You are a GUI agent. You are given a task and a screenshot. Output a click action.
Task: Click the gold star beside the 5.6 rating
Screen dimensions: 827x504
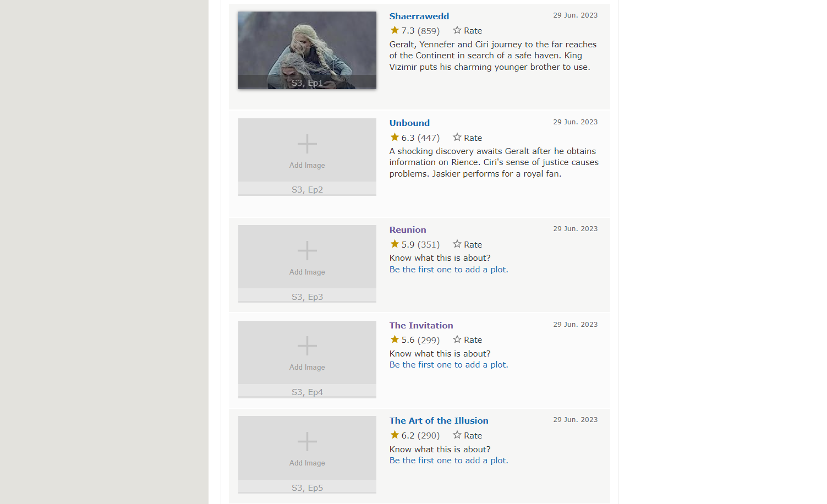[395, 339]
